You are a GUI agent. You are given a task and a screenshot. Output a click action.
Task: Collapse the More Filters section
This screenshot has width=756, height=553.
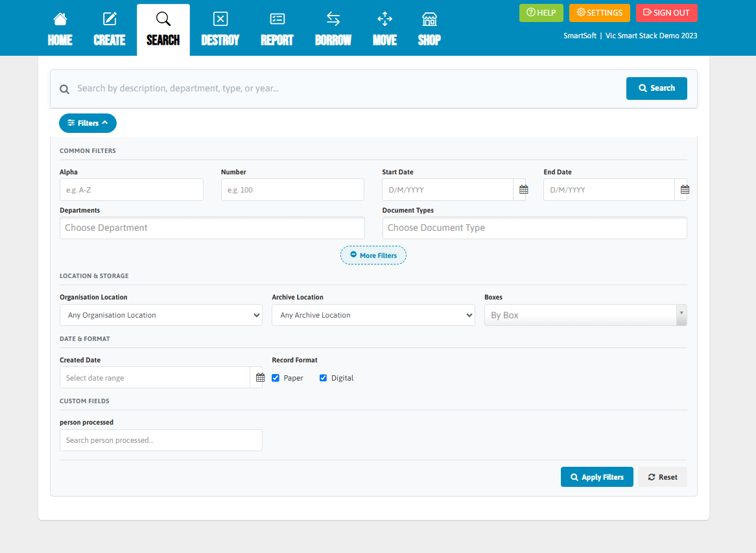click(373, 255)
